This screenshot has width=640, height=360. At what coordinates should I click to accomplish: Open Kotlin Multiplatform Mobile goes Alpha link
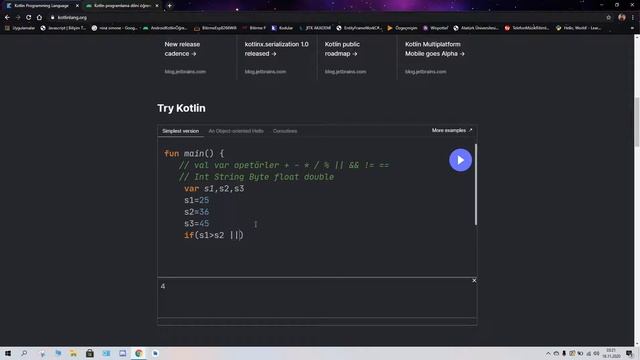pos(434,49)
